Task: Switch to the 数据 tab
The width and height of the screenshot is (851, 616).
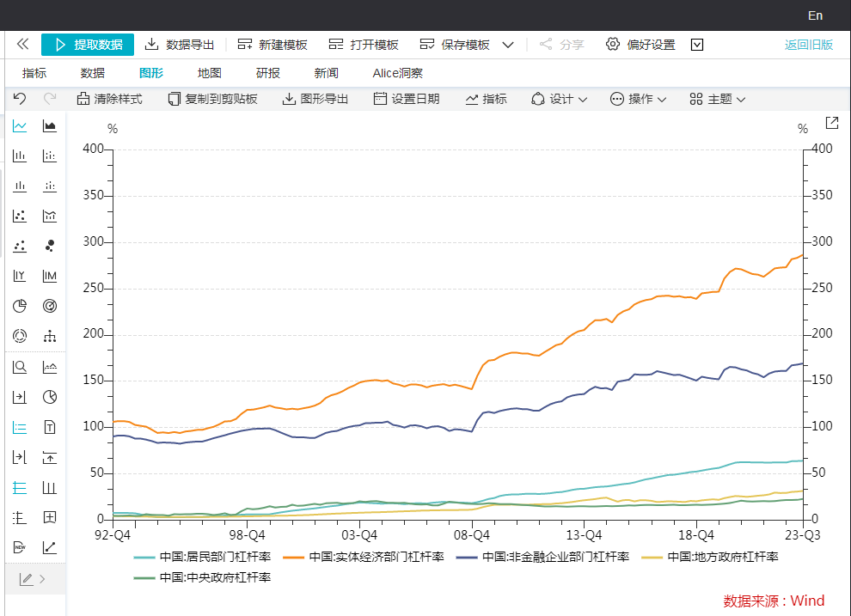Action: tap(92, 73)
